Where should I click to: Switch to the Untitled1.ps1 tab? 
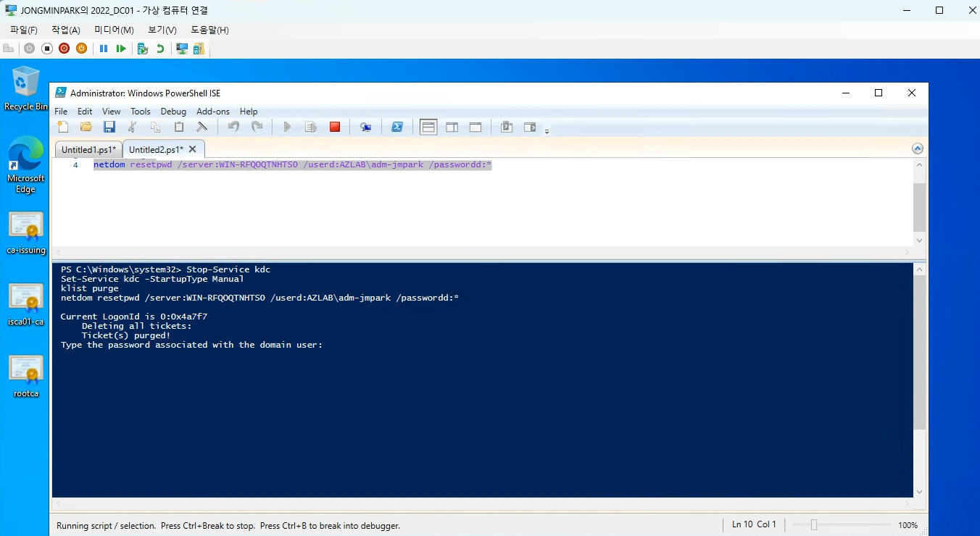tap(88, 149)
